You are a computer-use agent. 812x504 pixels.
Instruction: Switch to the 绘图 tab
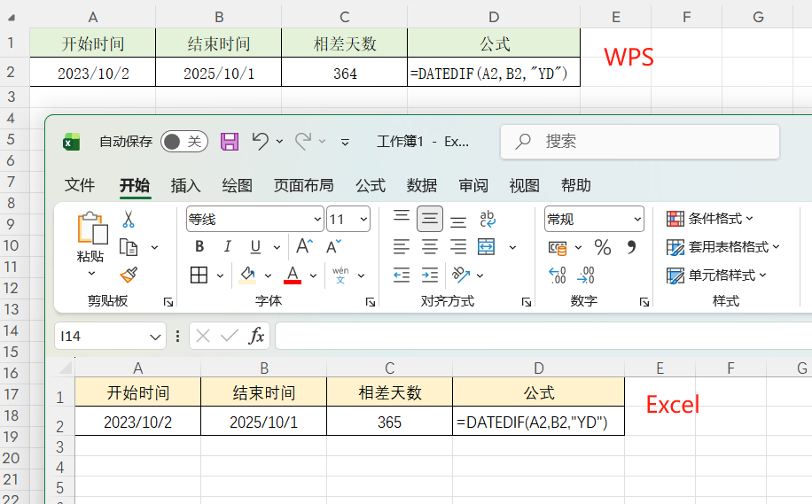tap(237, 185)
